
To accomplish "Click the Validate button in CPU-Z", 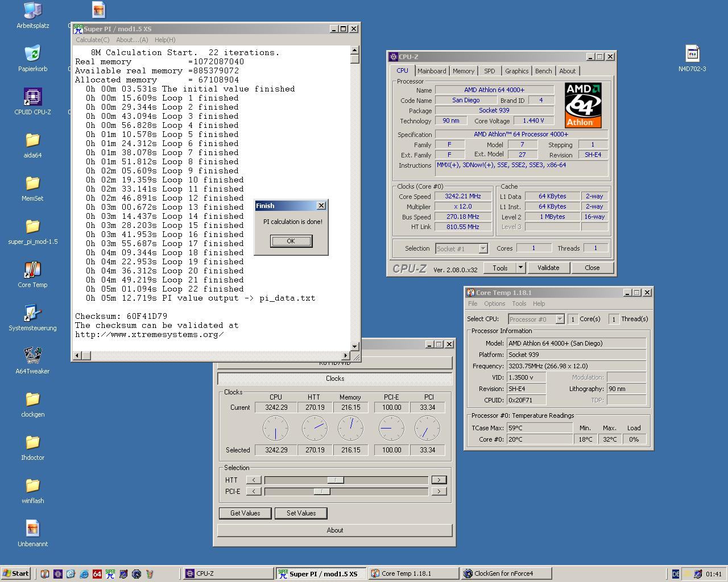I will tap(548, 268).
